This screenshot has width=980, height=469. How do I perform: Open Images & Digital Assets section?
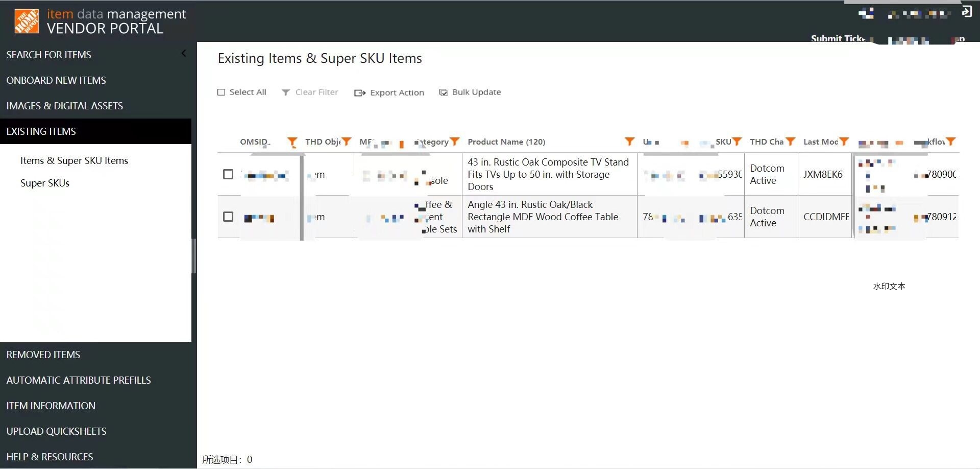click(x=64, y=106)
